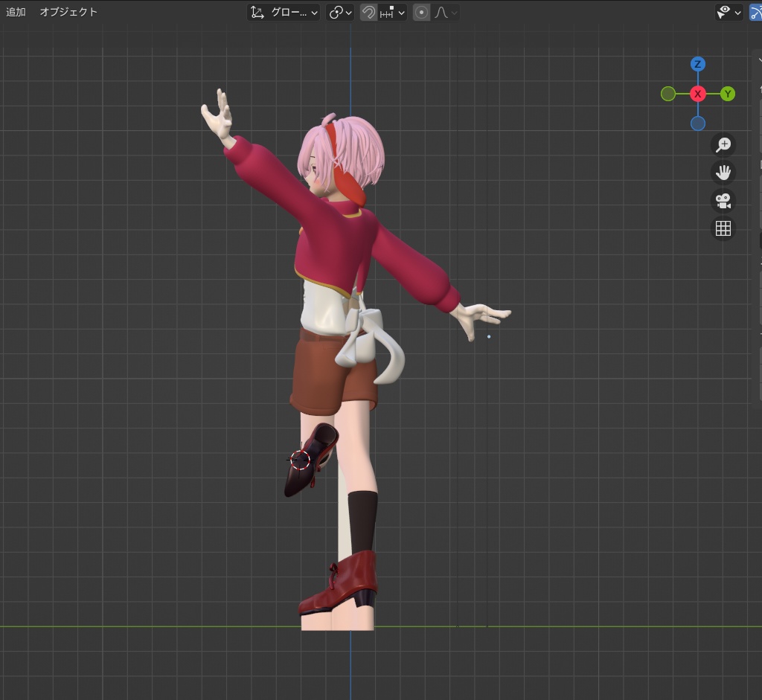Toggle proportional editing circle icon
This screenshot has height=700, width=762.
(421, 13)
